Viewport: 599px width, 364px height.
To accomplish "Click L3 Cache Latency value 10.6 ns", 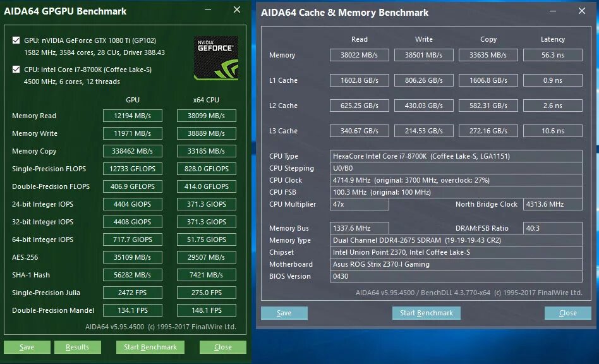I will 553,131.
